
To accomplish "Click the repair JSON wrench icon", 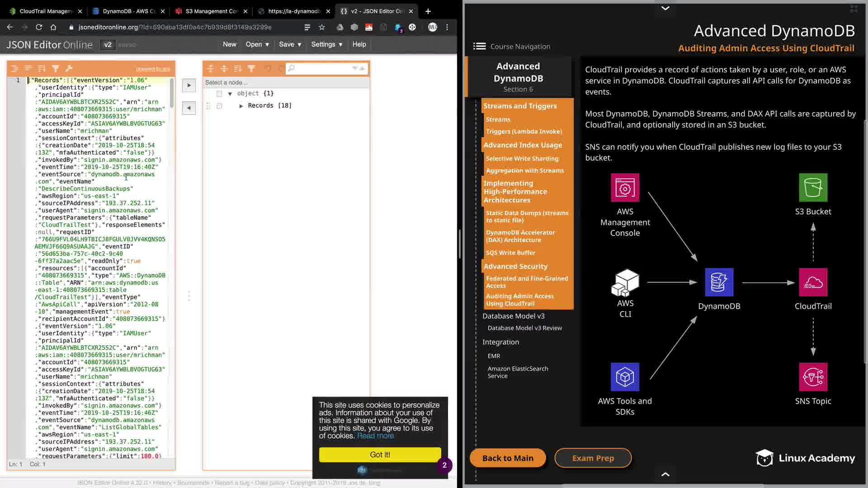I will pyautogui.click(x=69, y=69).
